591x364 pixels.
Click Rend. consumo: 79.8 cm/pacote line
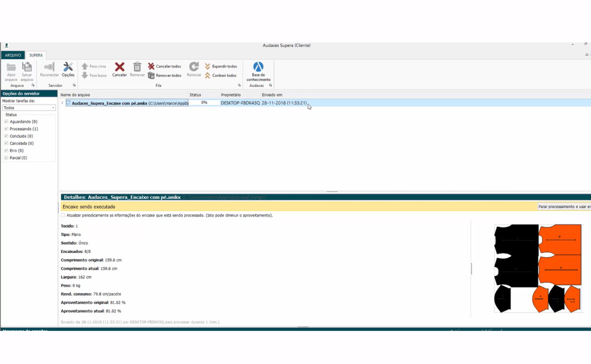pos(91,294)
